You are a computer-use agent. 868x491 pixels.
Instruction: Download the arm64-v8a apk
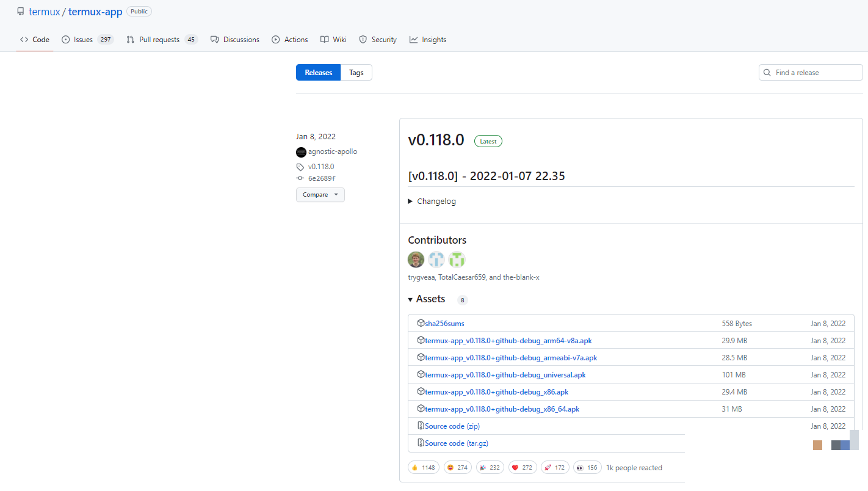(508, 341)
